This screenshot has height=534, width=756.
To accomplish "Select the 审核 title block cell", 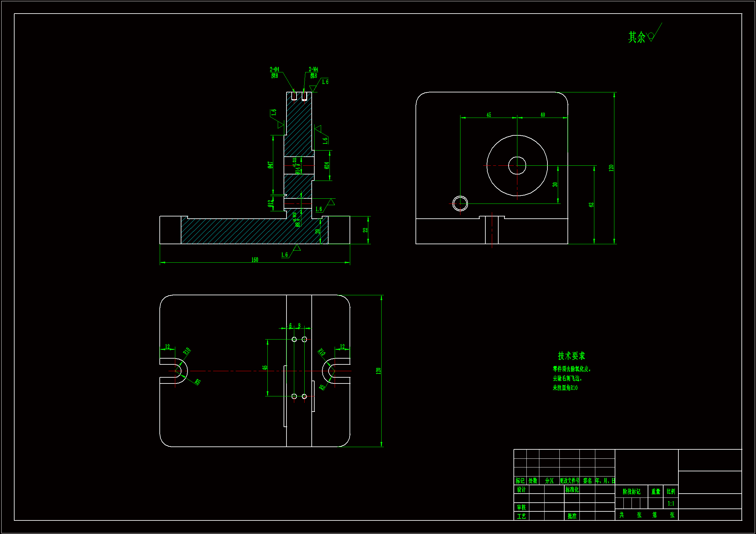I will tap(521, 508).
